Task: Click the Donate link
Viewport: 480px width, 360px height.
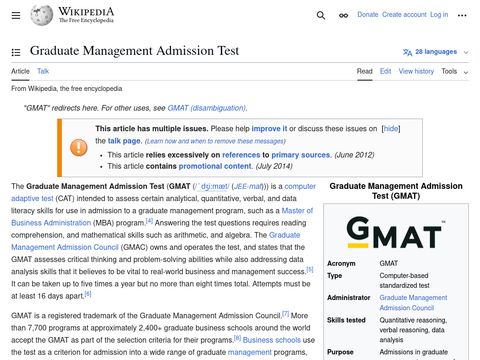Action: click(368, 15)
